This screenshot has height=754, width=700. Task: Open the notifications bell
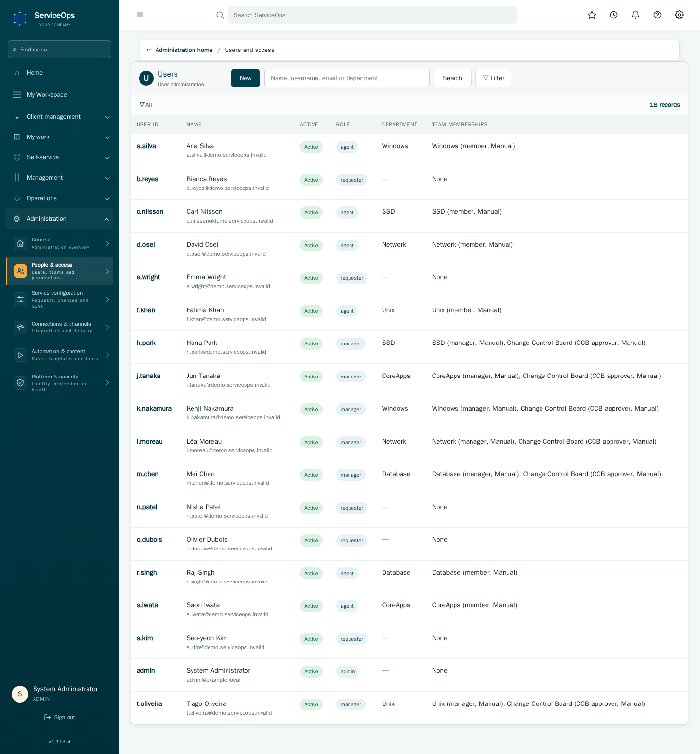pyautogui.click(x=635, y=15)
